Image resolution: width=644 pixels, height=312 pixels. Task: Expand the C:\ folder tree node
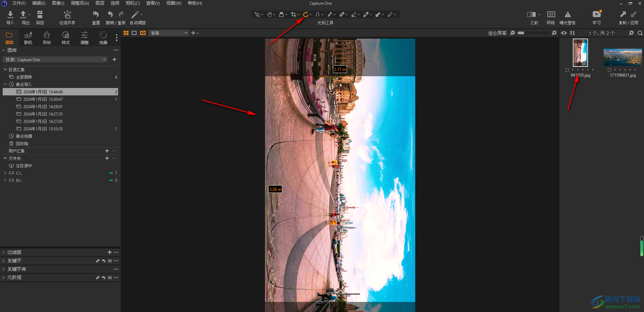tap(5, 173)
